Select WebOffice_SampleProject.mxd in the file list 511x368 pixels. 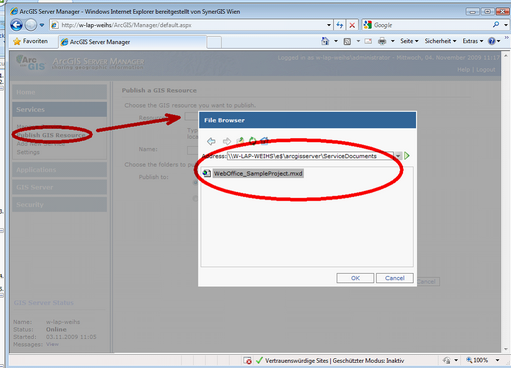258,173
